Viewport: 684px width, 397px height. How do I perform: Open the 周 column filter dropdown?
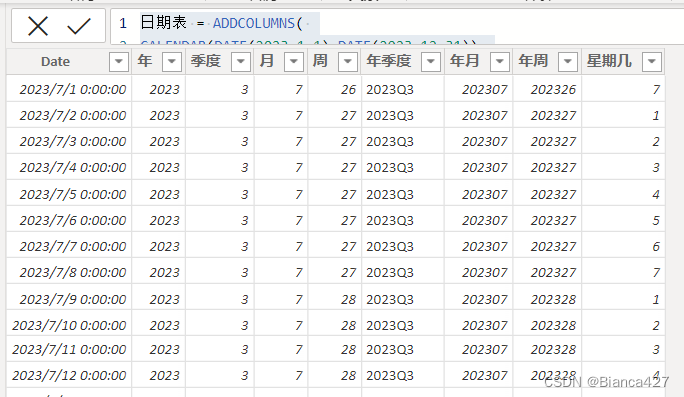click(348, 62)
